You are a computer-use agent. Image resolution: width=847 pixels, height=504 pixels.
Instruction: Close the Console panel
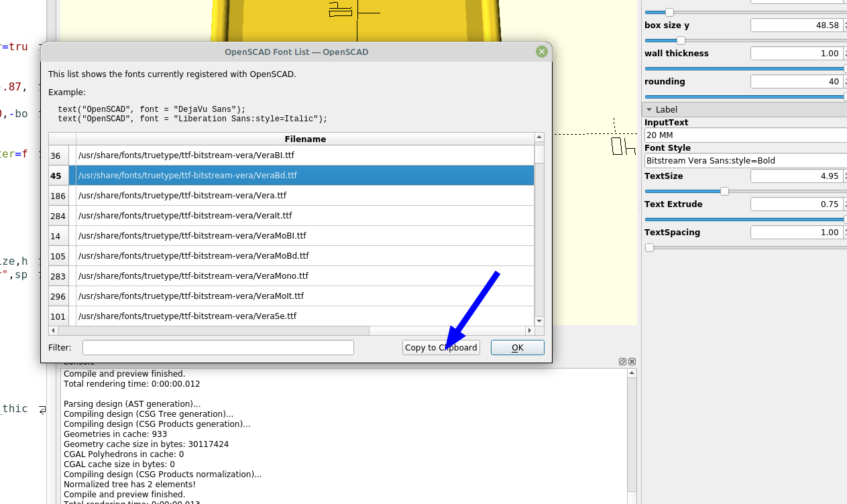[x=632, y=362]
